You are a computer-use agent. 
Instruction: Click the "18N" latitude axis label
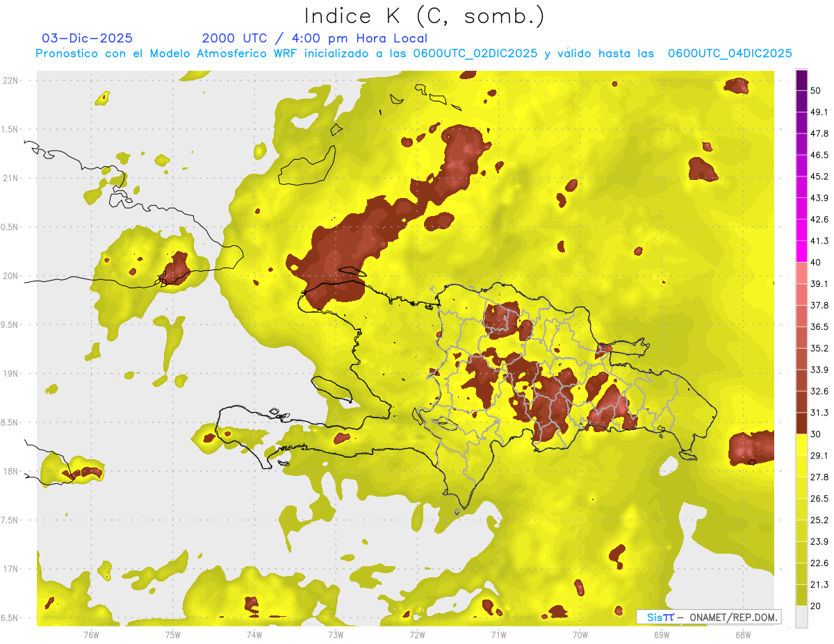pyautogui.click(x=11, y=471)
